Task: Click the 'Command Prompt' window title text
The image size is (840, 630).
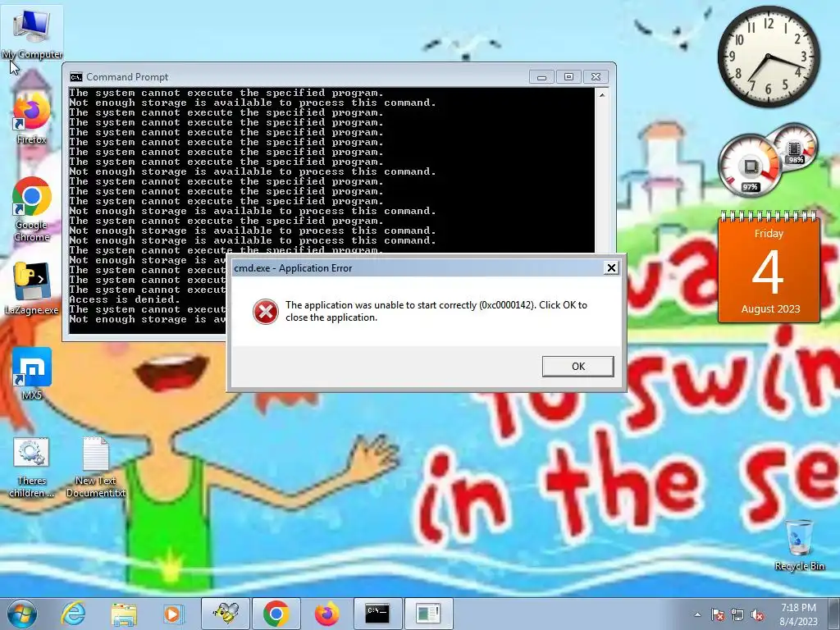Action: click(127, 77)
